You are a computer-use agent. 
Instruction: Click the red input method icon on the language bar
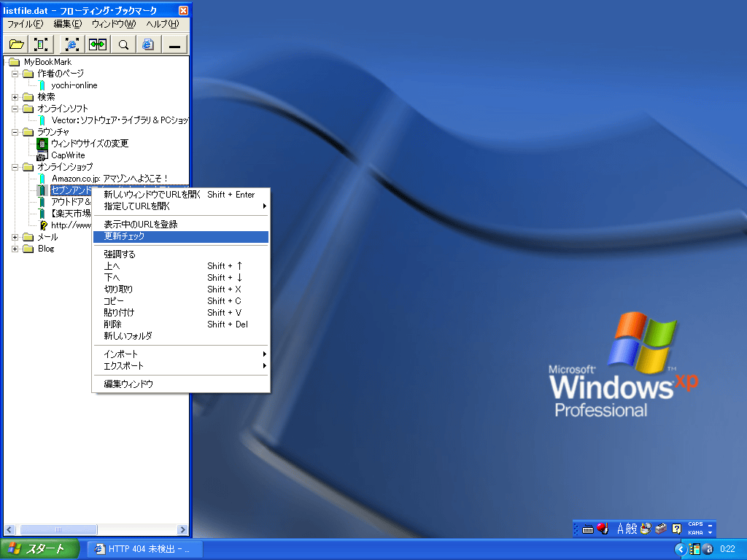(x=603, y=529)
